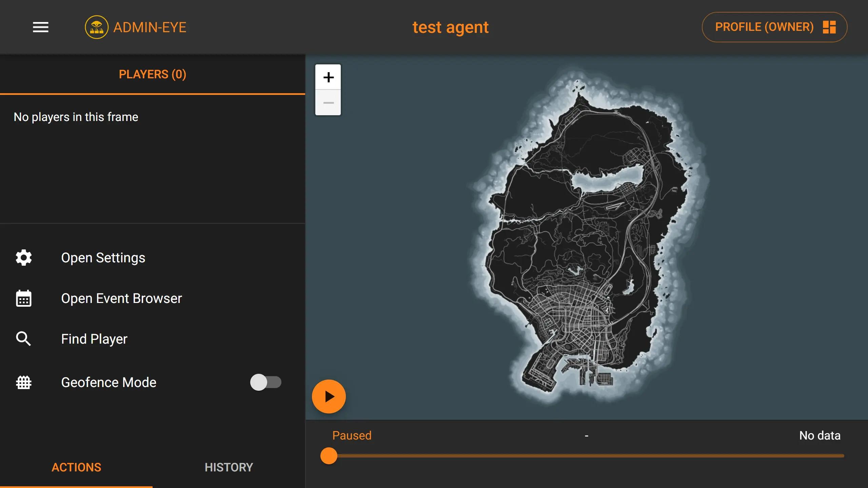Open the hamburger navigation menu

tap(41, 27)
